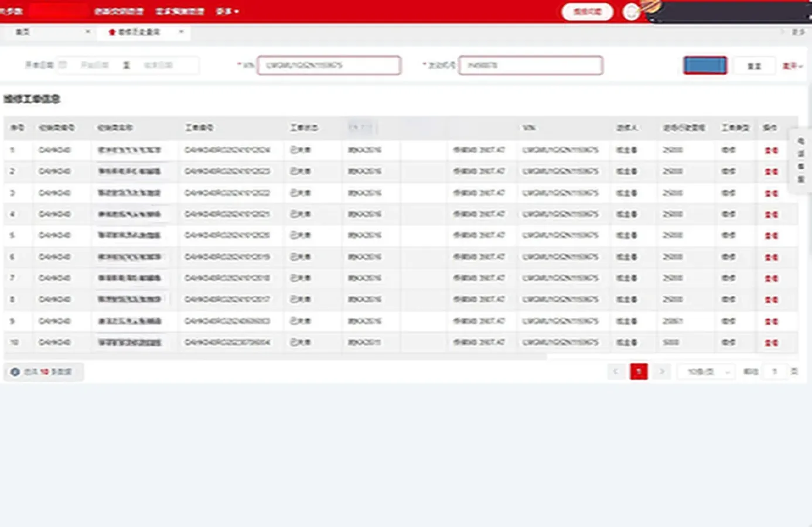Open the header dropdown menu with arrow
Screen dimensions: 812x527
tap(227, 12)
